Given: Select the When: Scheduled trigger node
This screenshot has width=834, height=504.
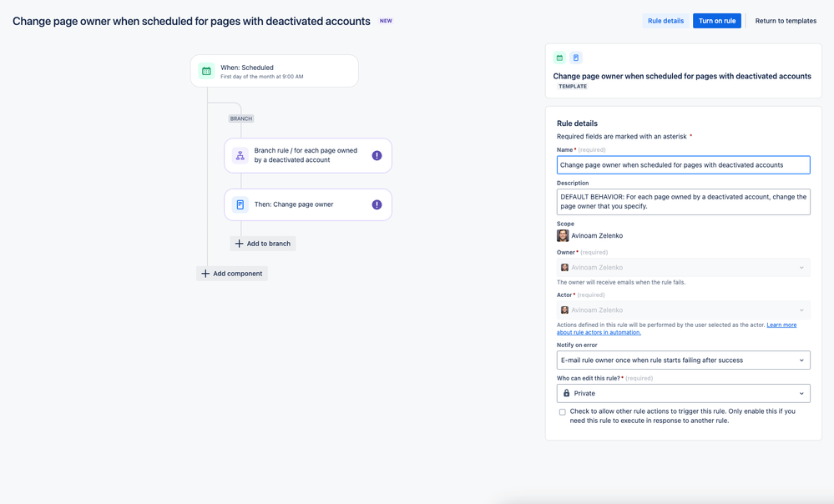Looking at the screenshot, I should coord(275,71).
